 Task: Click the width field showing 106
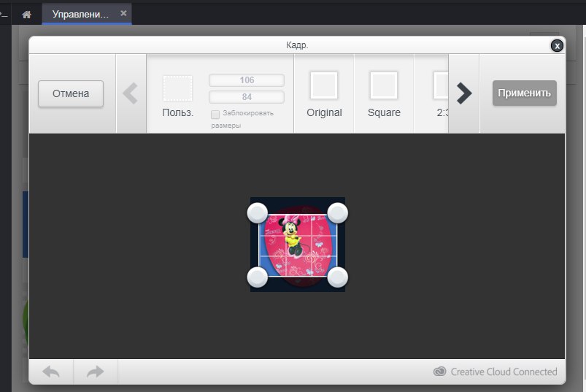[x=247, y=80]
